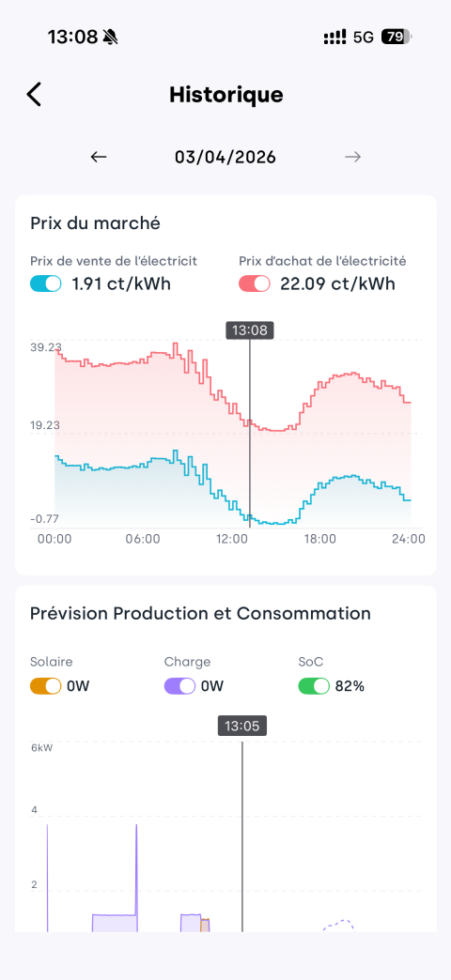The height and width of the screenshot is (980, 451).
Task: Select the 22.09 ct/kWh purchase price value
Action: tap(338, 283)
